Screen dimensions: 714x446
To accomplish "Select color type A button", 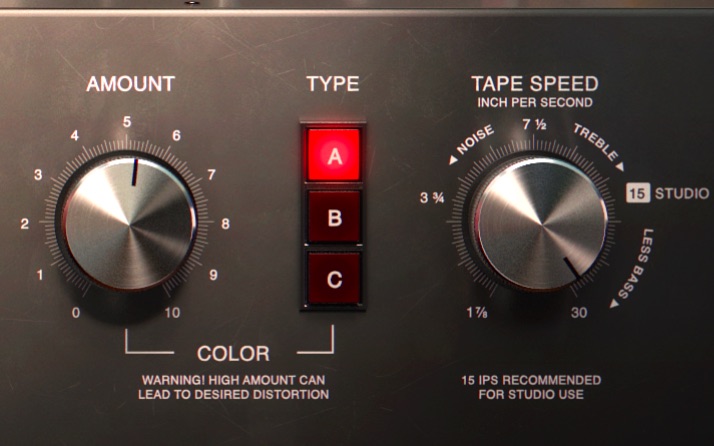I will pyautogui.click(x=334, y=155).
